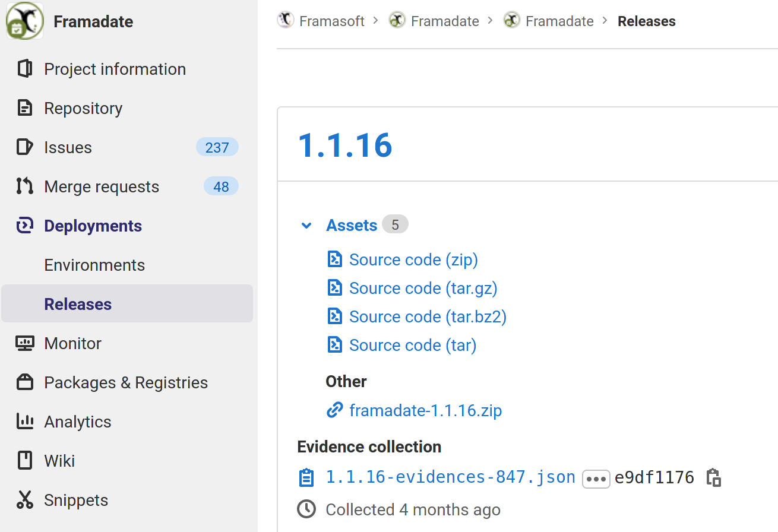This screenshot has height=532, width=778.
Task: Select the Snippets scissors icon
Action: tap(24, 500)
